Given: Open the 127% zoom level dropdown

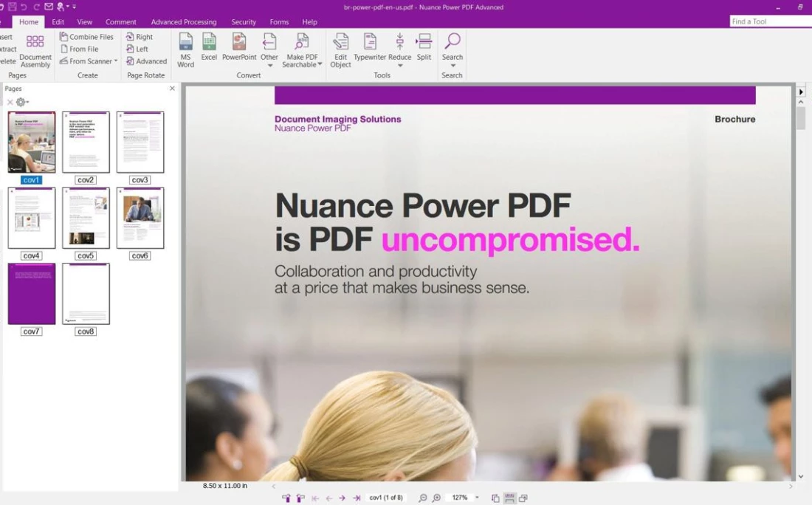Looking at the screenshot, I should click(x=477, y=498).
